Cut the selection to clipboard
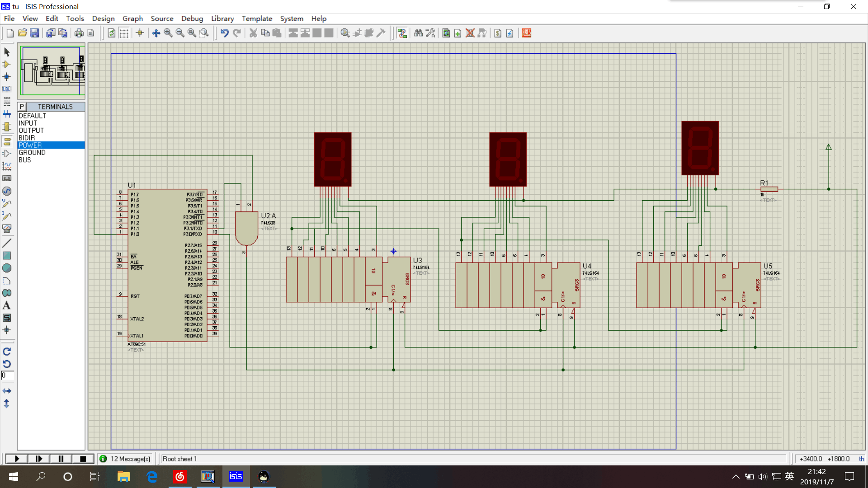Screen dimensions: 868x488 (253, 33)
